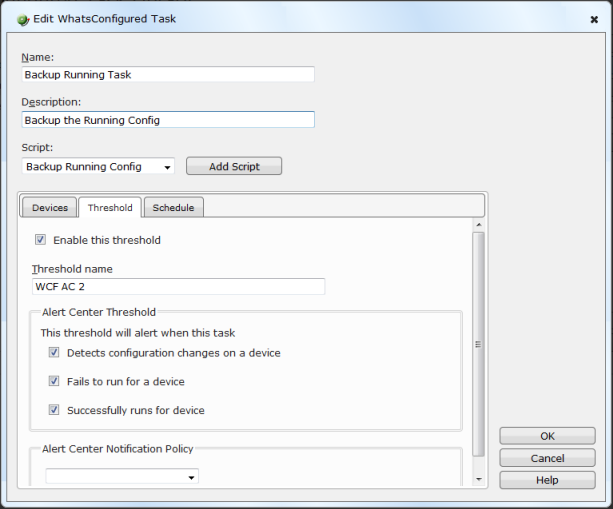
Task: Switch to the Devices tab
Action: click(x=50, y=207)
